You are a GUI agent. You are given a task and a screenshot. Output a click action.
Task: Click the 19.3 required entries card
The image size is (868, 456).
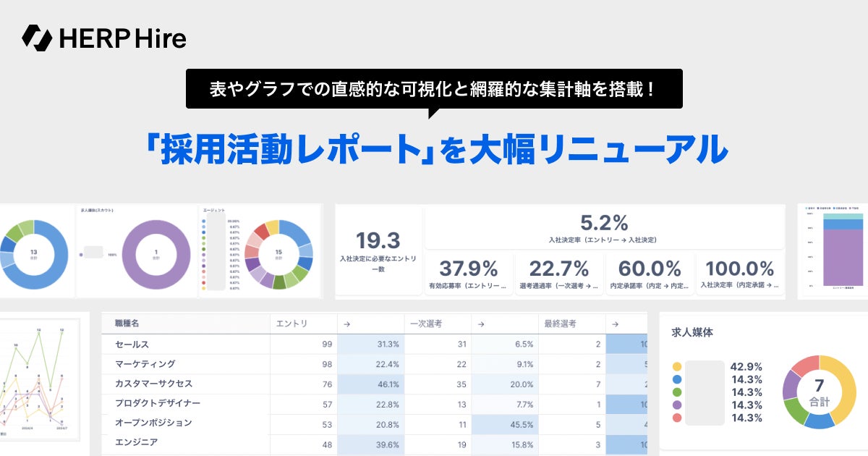[378, 250]
